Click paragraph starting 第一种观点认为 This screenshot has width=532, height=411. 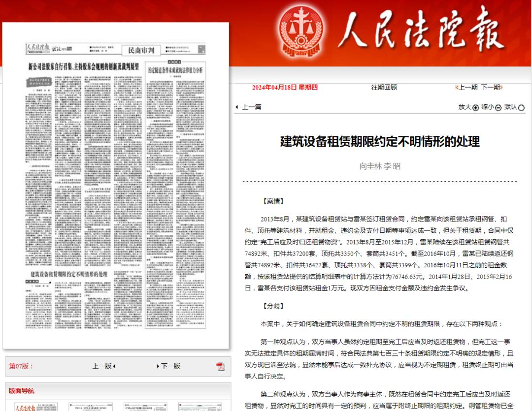379,359
